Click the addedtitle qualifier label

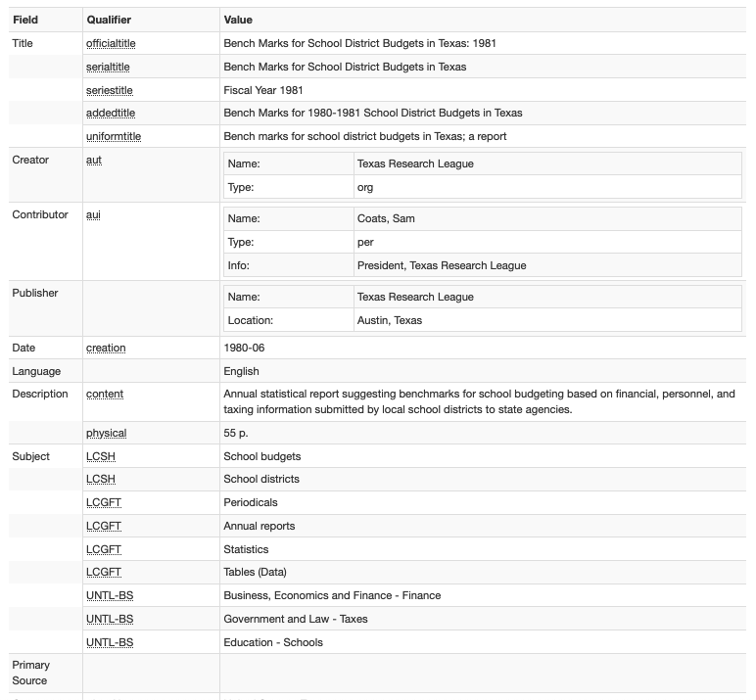tap(111, 113)
